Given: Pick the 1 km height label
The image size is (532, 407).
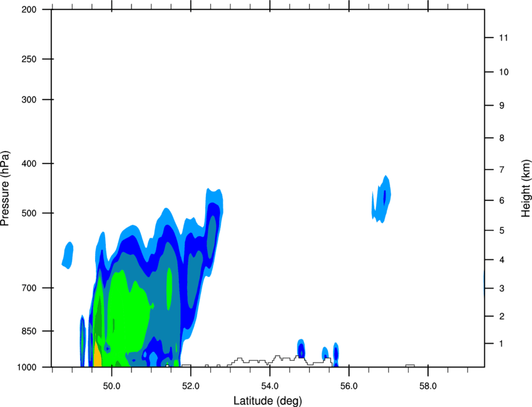Looking at the screenshot, I should pyautogui.click(x=502, y=344).
